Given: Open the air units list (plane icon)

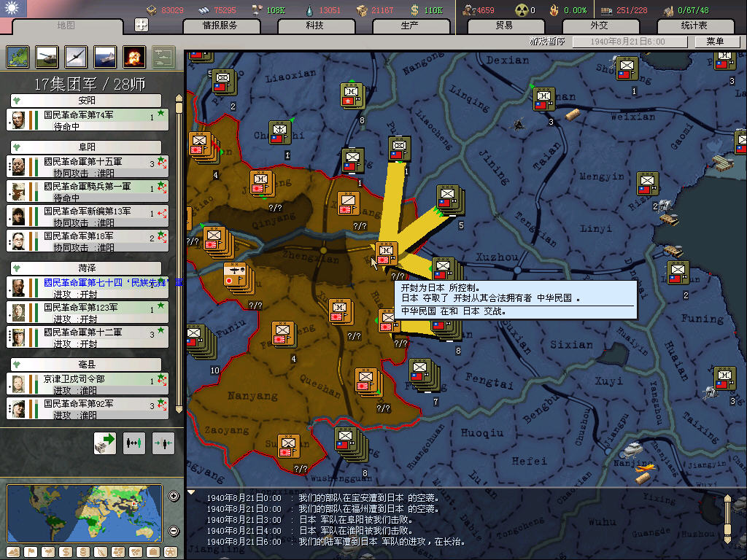Looking at the screenshot, I should pos(76,57).
